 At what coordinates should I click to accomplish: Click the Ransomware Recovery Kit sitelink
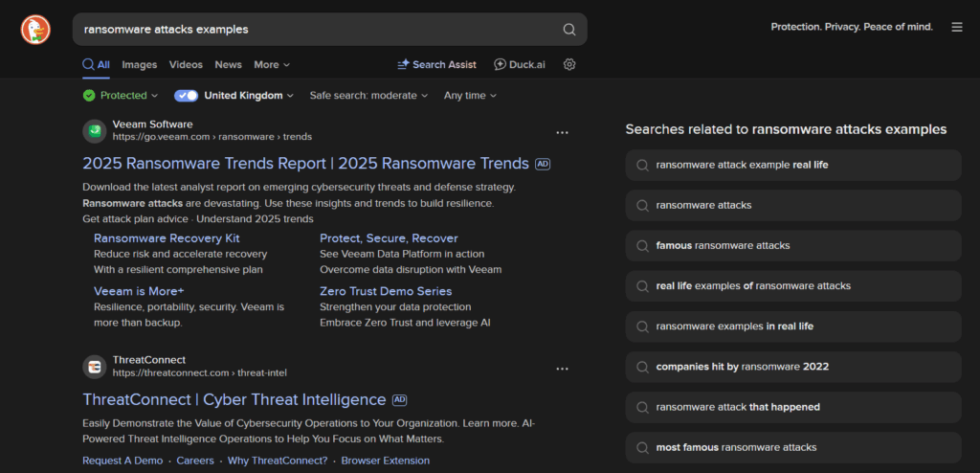coord(167,238)
